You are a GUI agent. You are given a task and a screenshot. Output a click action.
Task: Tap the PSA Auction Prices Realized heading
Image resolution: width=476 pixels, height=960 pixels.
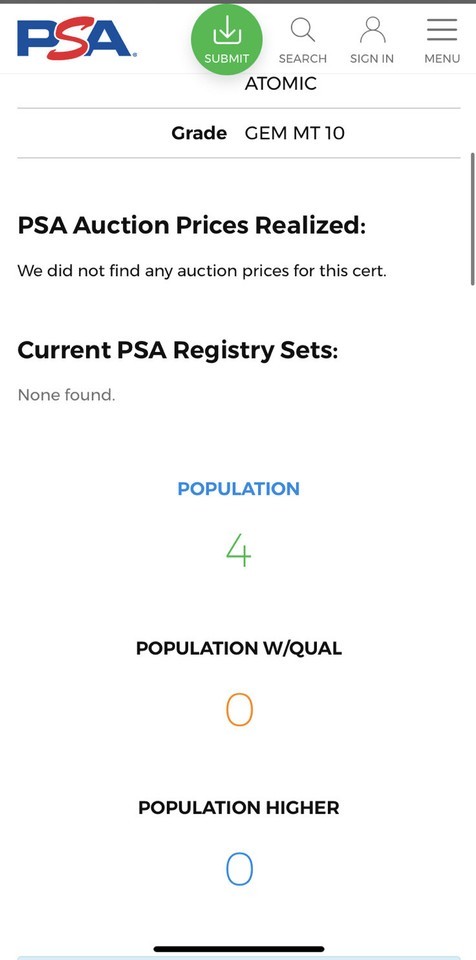(191, 225)
